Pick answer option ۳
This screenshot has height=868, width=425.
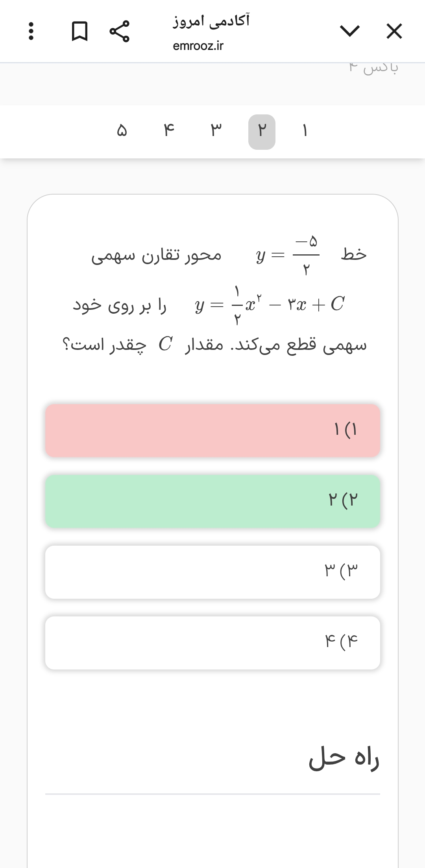pyautogui.click(x=213, y=572)
